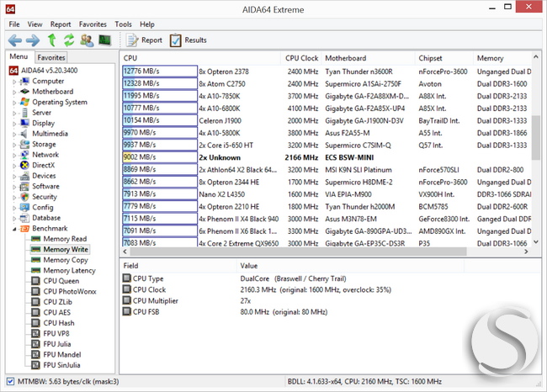Select the Security shield icon
The height and width of the screenshot is (392, 547).
(x=24, y=197)
